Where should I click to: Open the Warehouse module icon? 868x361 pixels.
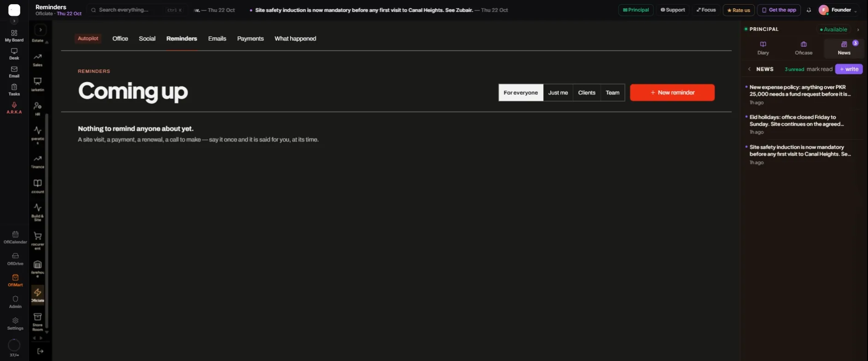click(x=38, y=269)
